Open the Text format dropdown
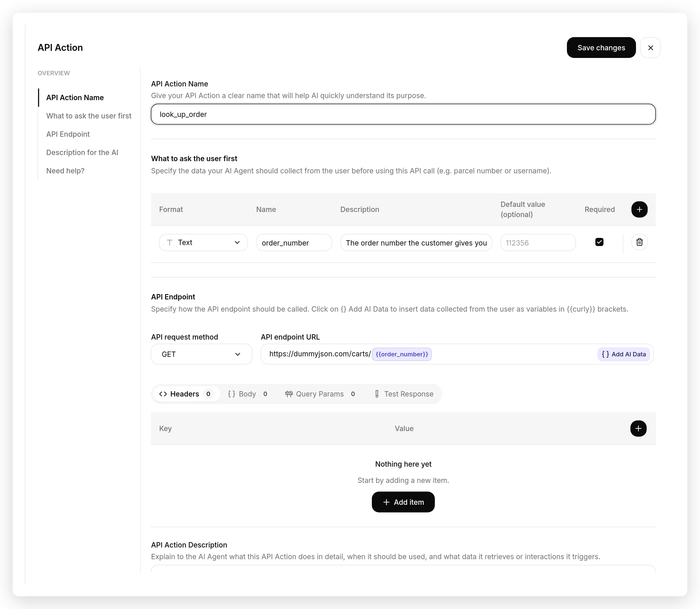The width and height of the screenshot is (700, 609). point(203,242)
